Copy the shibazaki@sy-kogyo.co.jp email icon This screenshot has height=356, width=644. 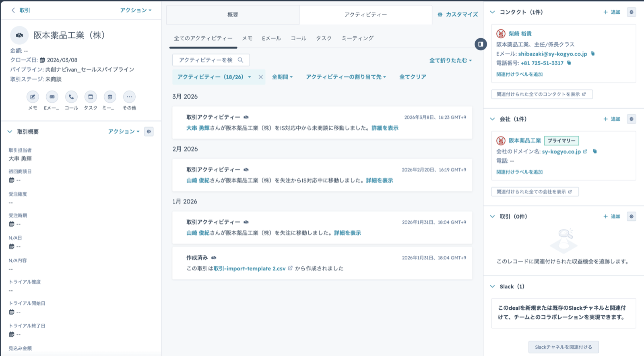592,54
